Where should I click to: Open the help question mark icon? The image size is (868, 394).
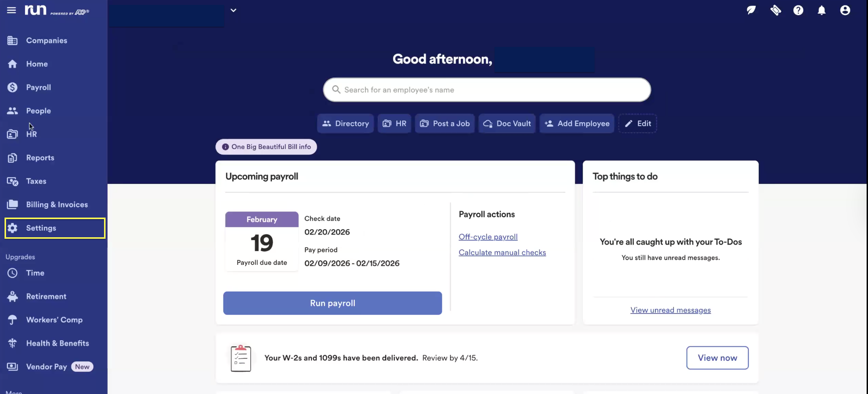pyautogui.click(x=798, y=11)
